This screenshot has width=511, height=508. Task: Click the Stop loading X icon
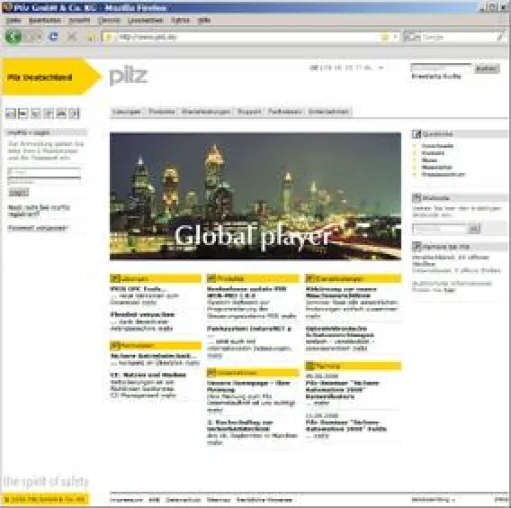tap(72, 37)
